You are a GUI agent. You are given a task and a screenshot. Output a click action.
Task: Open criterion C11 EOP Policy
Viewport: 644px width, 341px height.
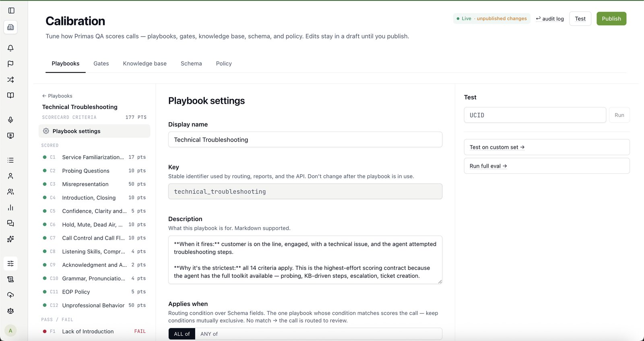(x=94, y=292)
